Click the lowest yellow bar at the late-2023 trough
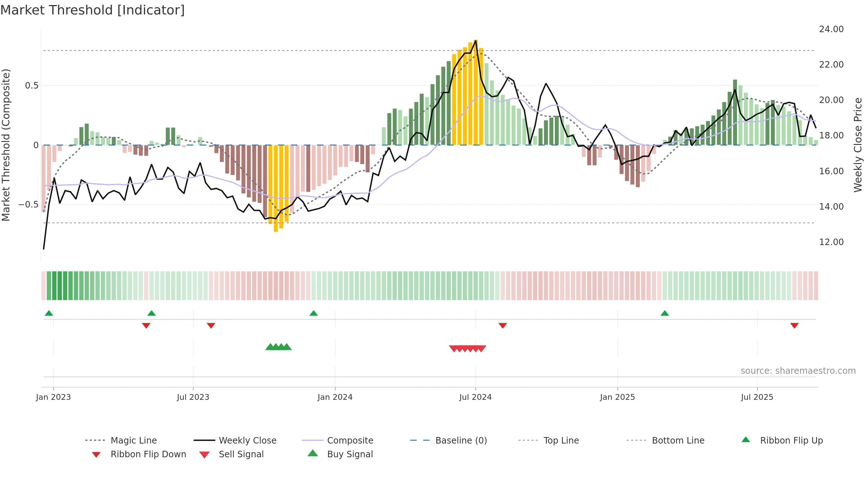This screenshot has width=868, height=488. [x=276, y=188]
